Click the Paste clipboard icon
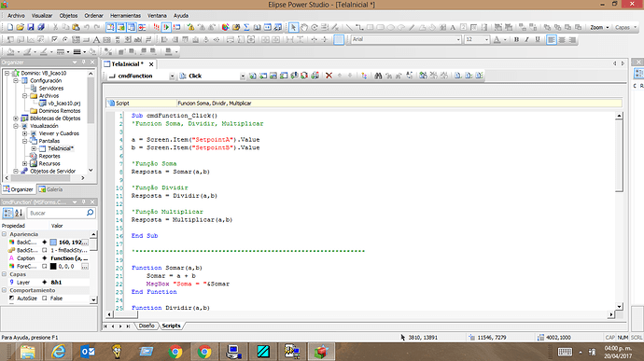 coord(76,27)
